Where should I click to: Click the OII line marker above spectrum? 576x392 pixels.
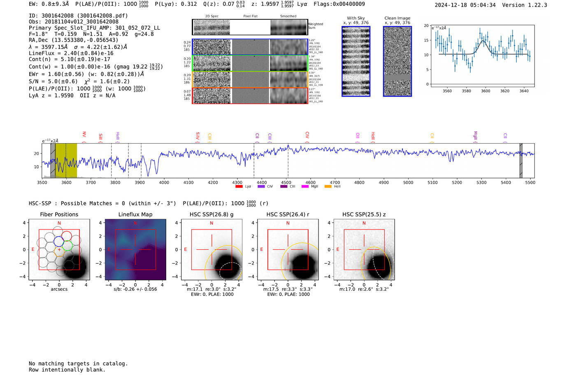pos(358,136)
